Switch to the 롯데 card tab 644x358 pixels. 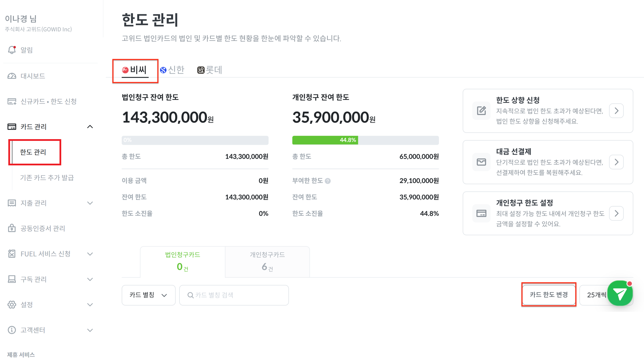(209, 70)
